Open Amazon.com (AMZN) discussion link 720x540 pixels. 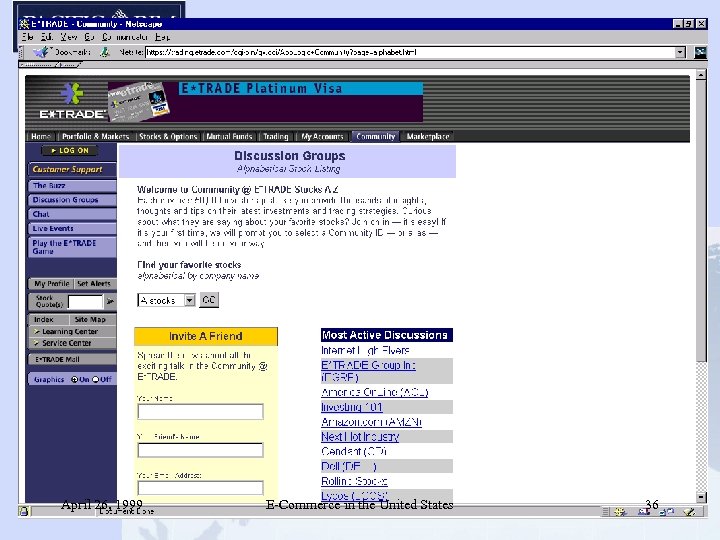click(x=371, y=422)
